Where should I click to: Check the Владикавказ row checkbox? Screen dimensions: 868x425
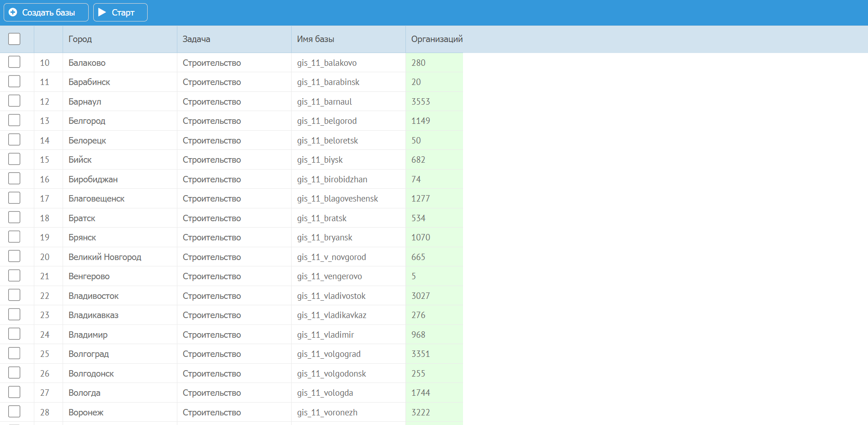click(x=14, y=314)
